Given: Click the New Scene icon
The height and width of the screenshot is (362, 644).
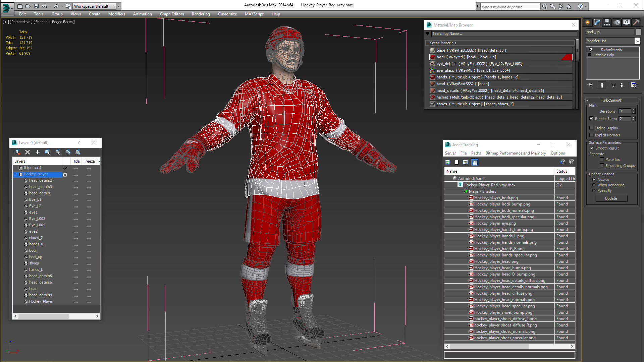Looking at the screenshot, I should pos(20,6).
